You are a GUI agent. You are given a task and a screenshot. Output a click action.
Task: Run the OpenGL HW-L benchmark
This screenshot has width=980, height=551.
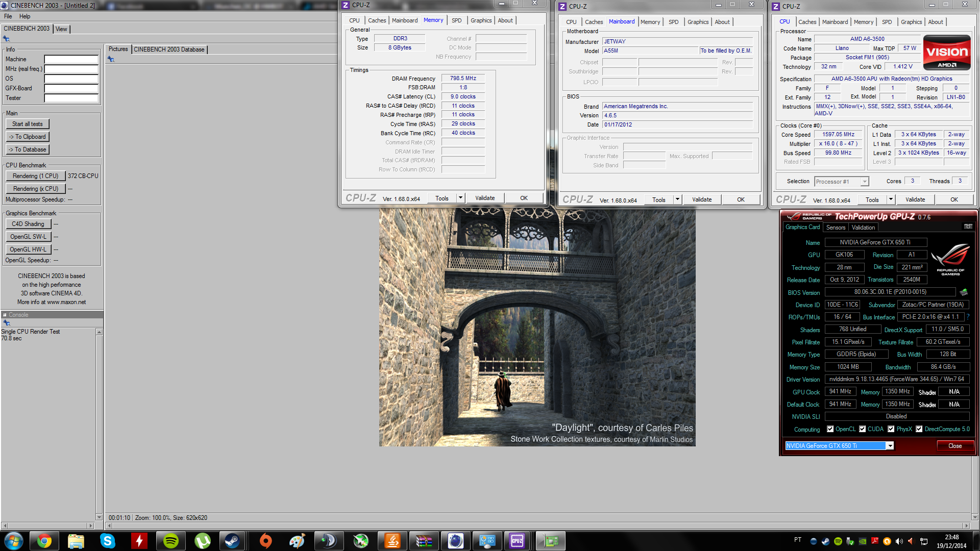tap(28, 249)
